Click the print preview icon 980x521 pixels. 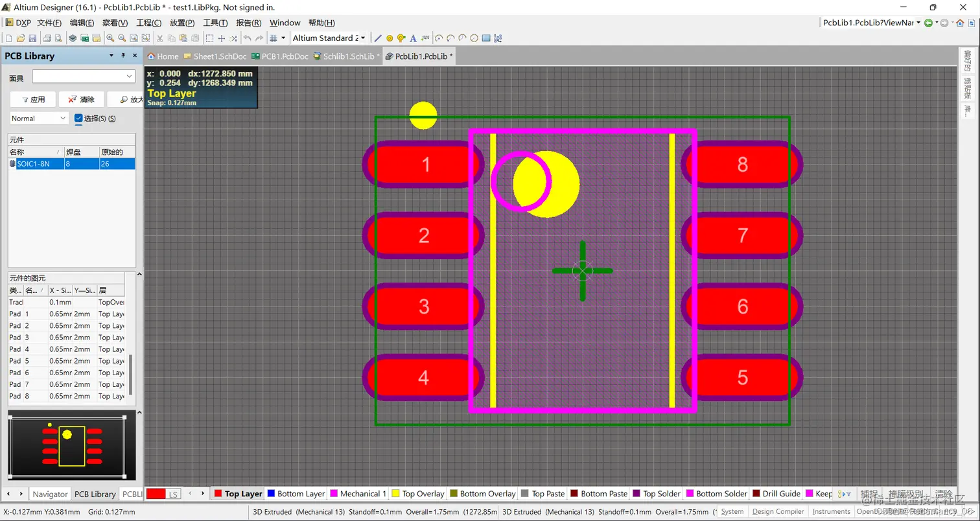click(x=58, y=38)
